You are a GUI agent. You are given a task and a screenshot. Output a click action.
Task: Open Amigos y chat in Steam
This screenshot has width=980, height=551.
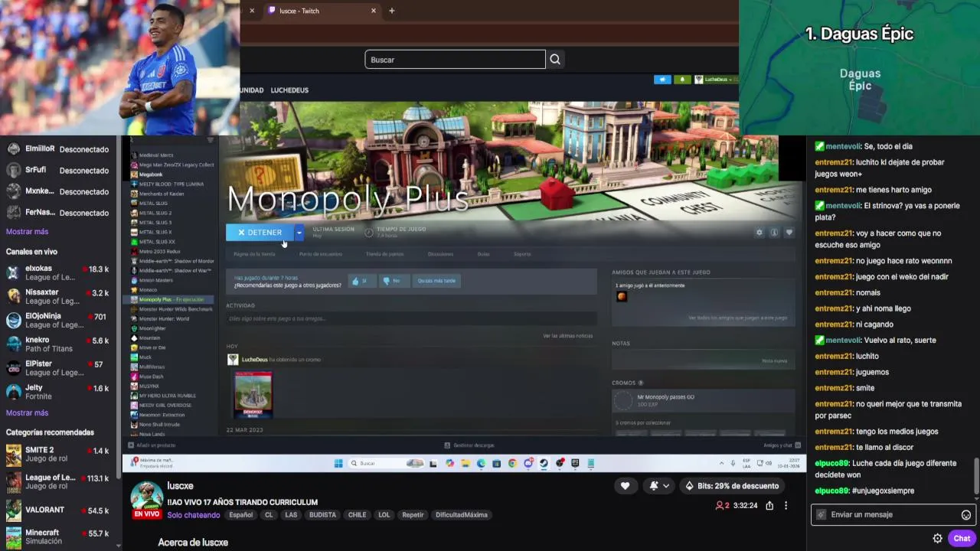782,445
